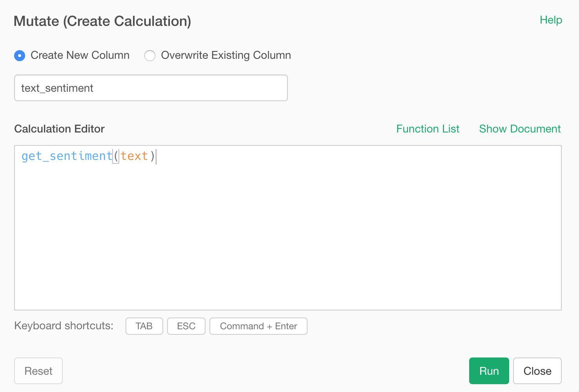Click the ESC keyboard shortcut badge
Viewport: 579px width, 392px height.
tap(186, 326)
